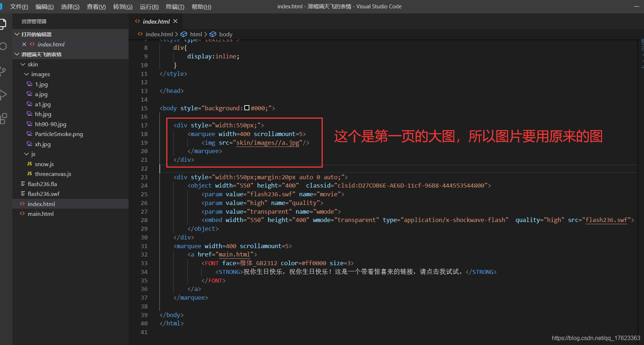The height and width of the screenshot is (345, 644).
Task: Open ParticleSmoke.png in the explorer
Action: [70, 134]
